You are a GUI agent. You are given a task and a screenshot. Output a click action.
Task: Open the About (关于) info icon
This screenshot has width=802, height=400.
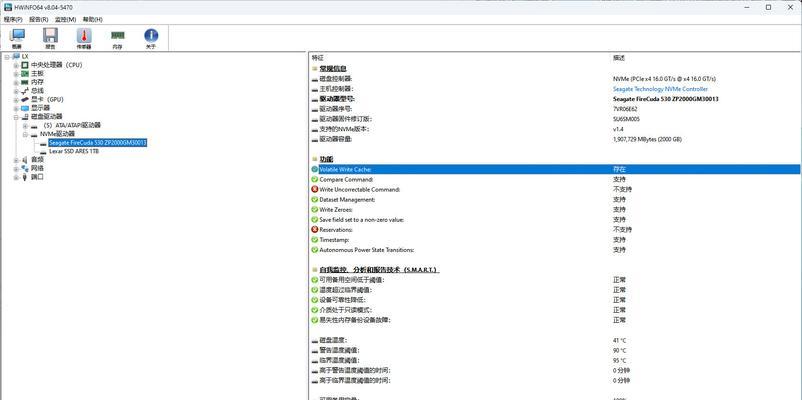[151, 35]
